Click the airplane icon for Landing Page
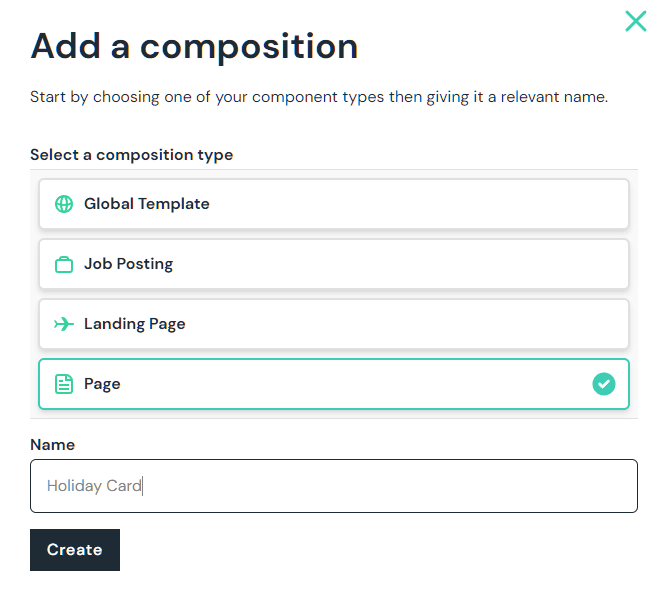The height and width of the screenshot is (606, 663). click(x=64, y=324)
